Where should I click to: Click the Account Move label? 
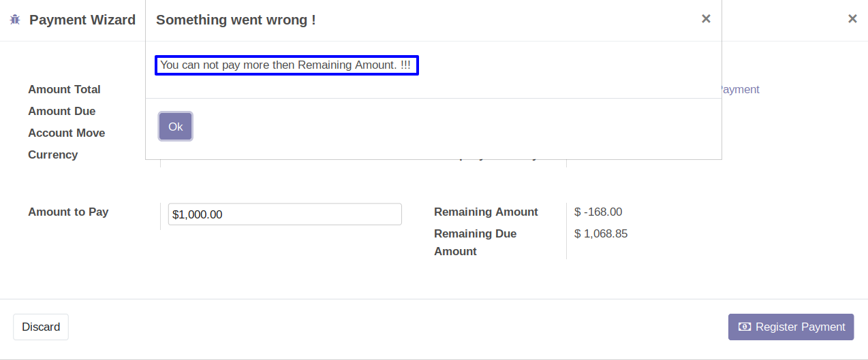67,133
